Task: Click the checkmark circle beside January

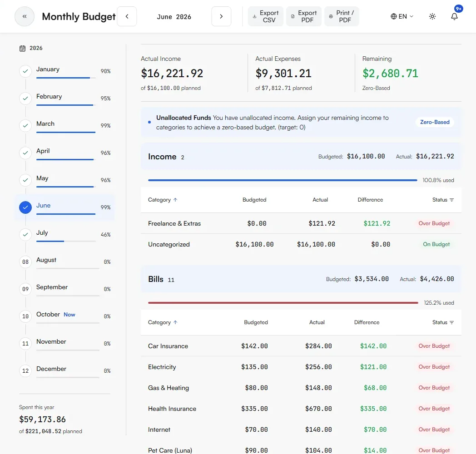Action: point(25,71)
